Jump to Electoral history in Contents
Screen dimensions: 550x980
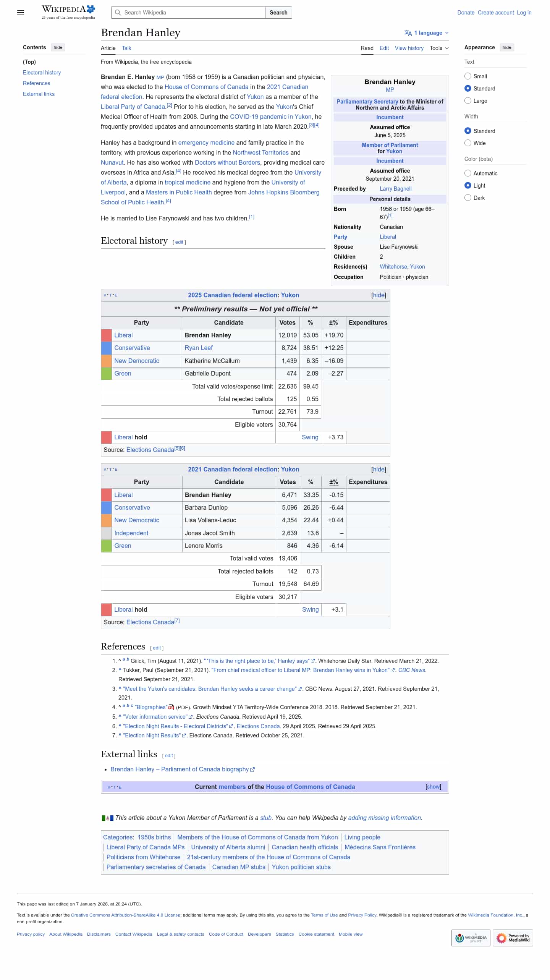pos(42,73)
